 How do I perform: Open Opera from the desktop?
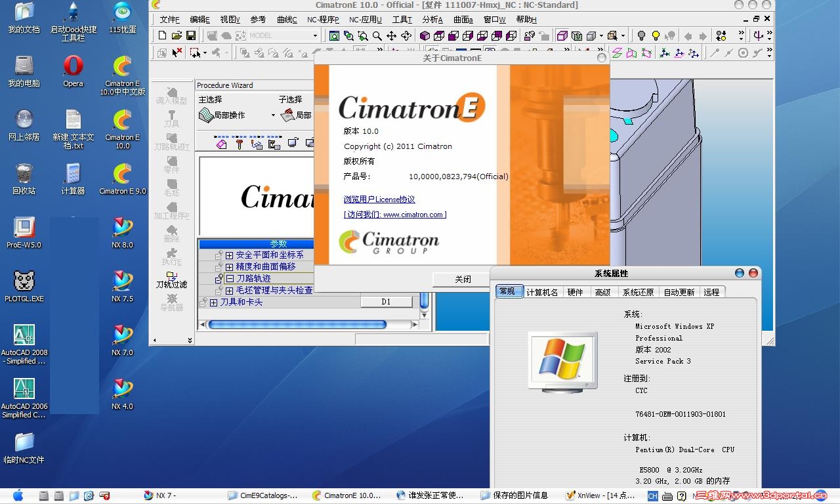tap(73, 71)
